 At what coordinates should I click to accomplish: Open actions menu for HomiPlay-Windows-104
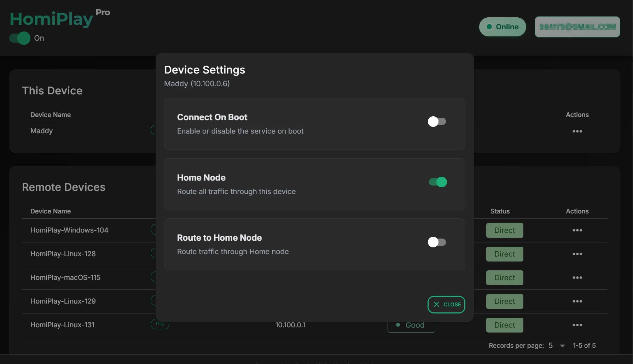[577, 230]
